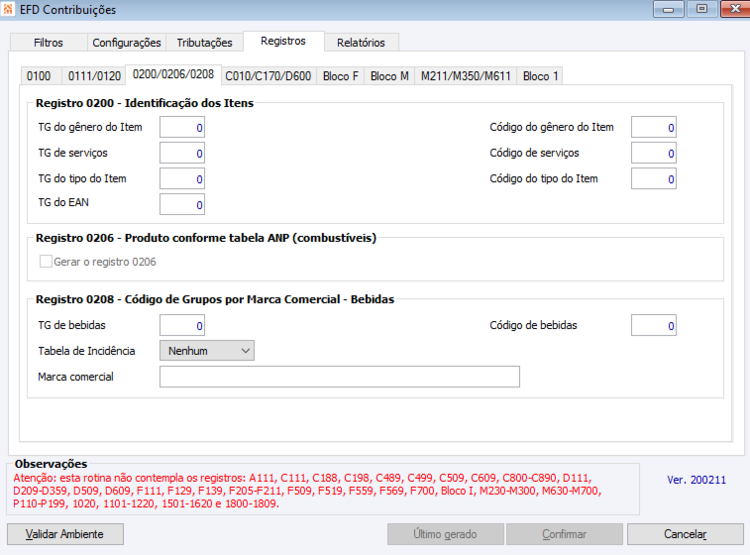Focus the TG do gênero do Item field
The height and width of the screenshot is (555, 750).
click(x=182, y=127)
